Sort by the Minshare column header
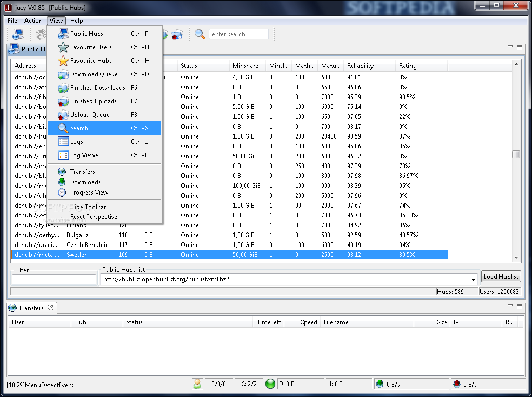532x397 pixels. coord(247,66)
